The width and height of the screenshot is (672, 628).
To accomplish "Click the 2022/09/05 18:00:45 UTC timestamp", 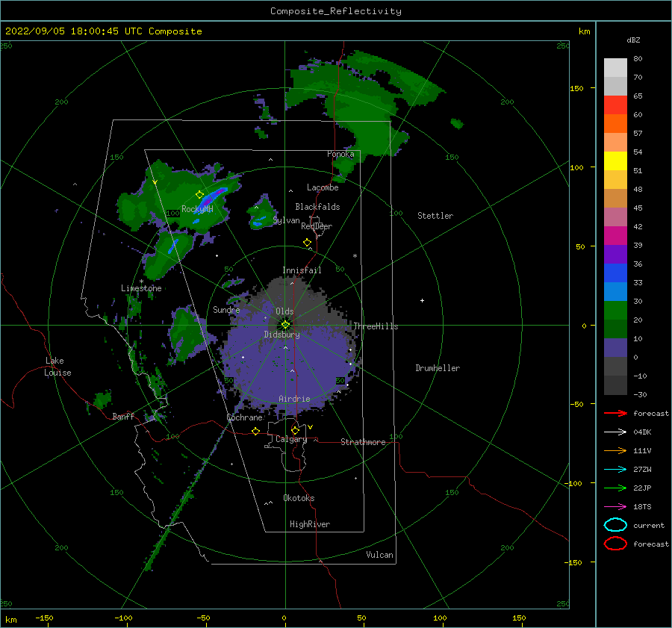I will point(103,31).
